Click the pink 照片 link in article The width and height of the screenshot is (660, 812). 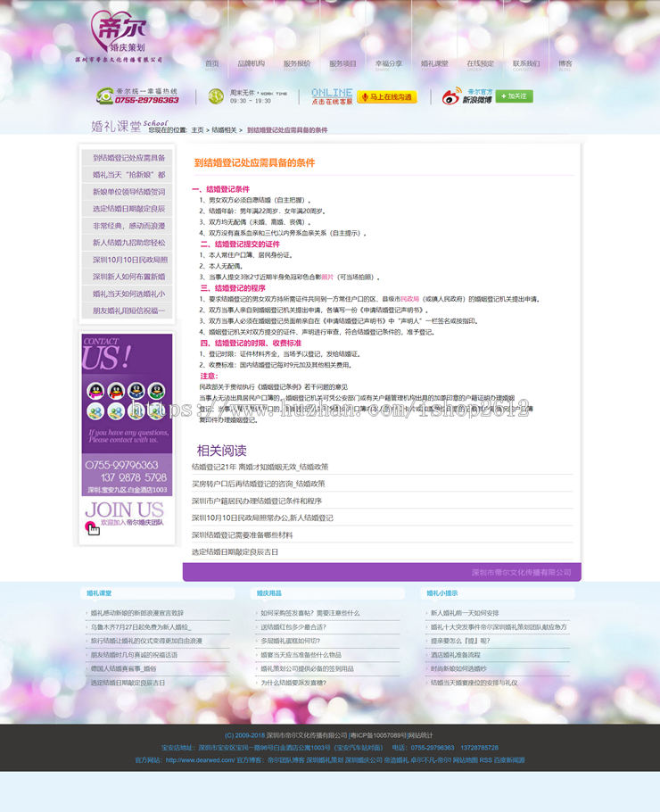(x=327, y=277)
